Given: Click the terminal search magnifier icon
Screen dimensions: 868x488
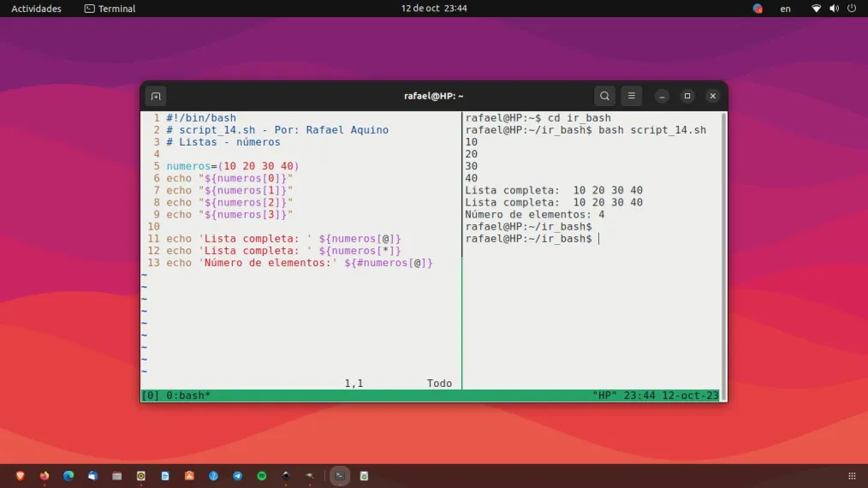Looking at the screenshot, I should pyautogui.click(x=604, y=96).
